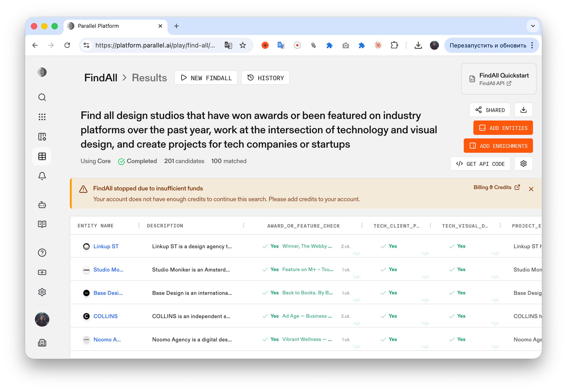Open the book documentation icon in the sidebar
567x392 pixels.
coord(42,224)
